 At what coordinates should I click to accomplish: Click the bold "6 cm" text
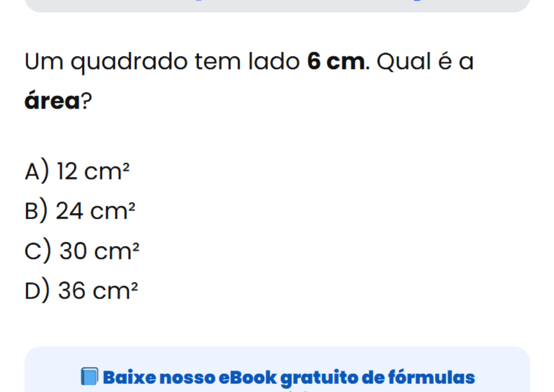337,63
